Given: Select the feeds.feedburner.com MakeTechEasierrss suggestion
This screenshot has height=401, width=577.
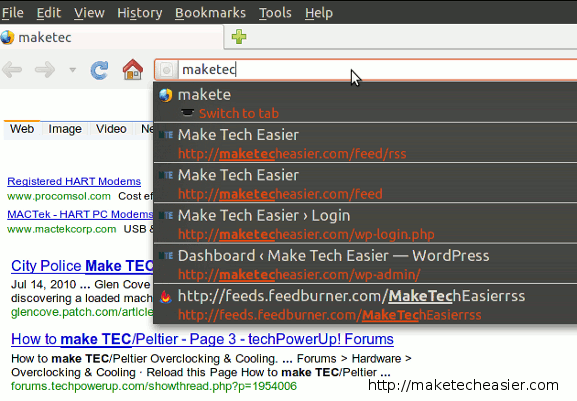Looking at the screenshot, I should click(365, 305).
